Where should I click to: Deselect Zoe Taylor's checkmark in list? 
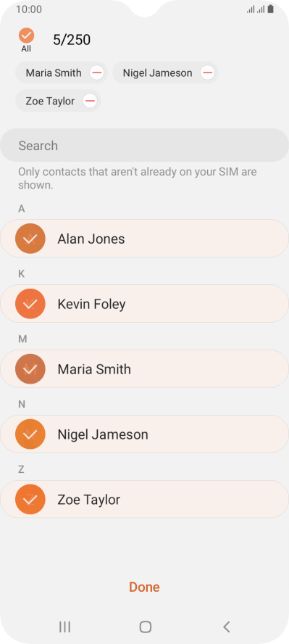point(30,500)
